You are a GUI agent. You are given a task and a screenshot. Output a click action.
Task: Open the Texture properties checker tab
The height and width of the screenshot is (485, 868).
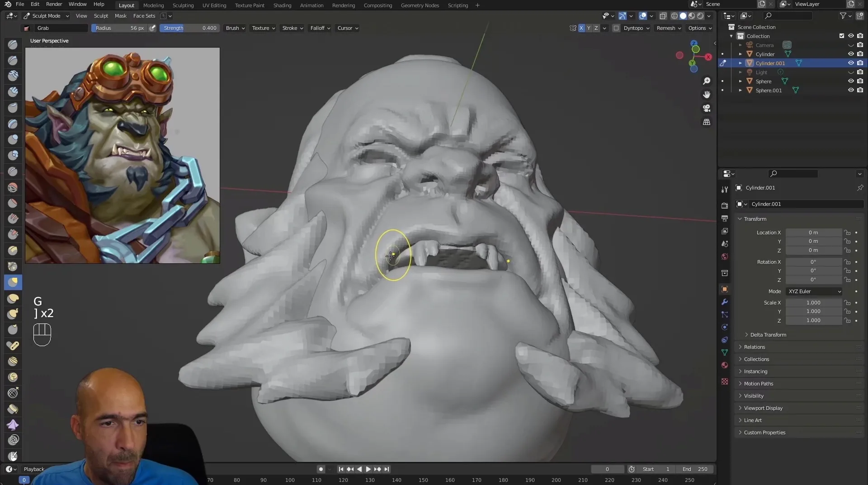click(x=725, y=381)
